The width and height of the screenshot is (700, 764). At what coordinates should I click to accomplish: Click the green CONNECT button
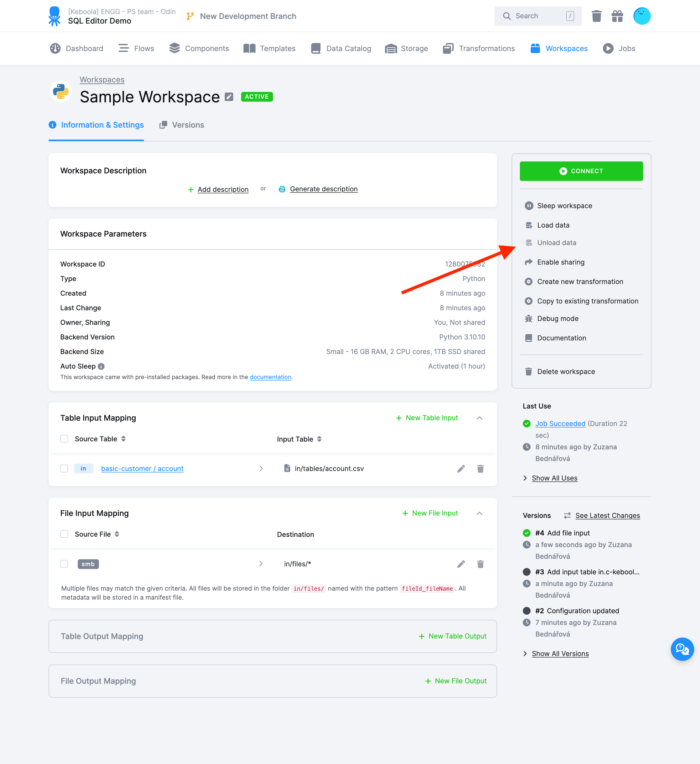click(x=581, y=171)
